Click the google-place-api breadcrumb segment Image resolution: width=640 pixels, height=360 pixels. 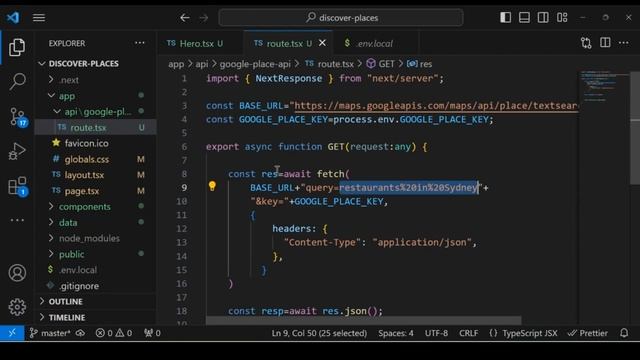tap(255, 64)
